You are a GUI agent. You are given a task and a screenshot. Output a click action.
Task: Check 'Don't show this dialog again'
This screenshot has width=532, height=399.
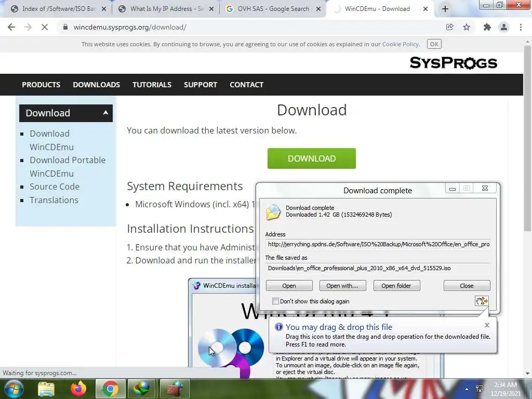(x=275, y=301)
